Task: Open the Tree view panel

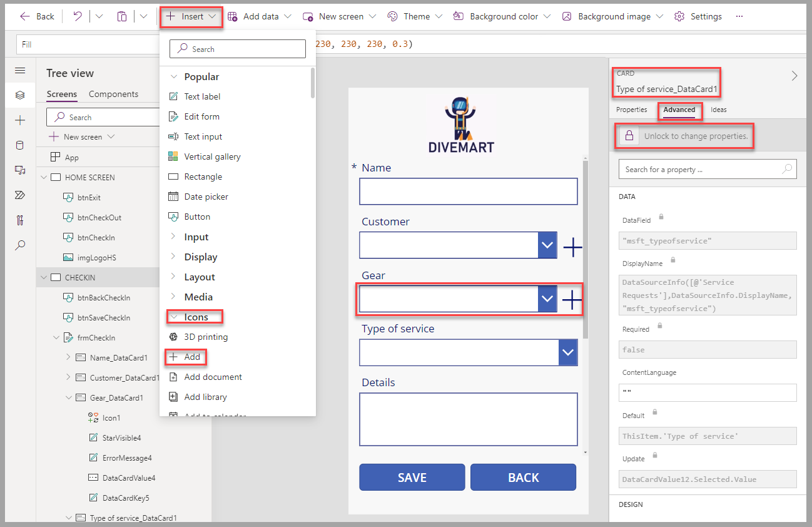Action: pos(19,96)
